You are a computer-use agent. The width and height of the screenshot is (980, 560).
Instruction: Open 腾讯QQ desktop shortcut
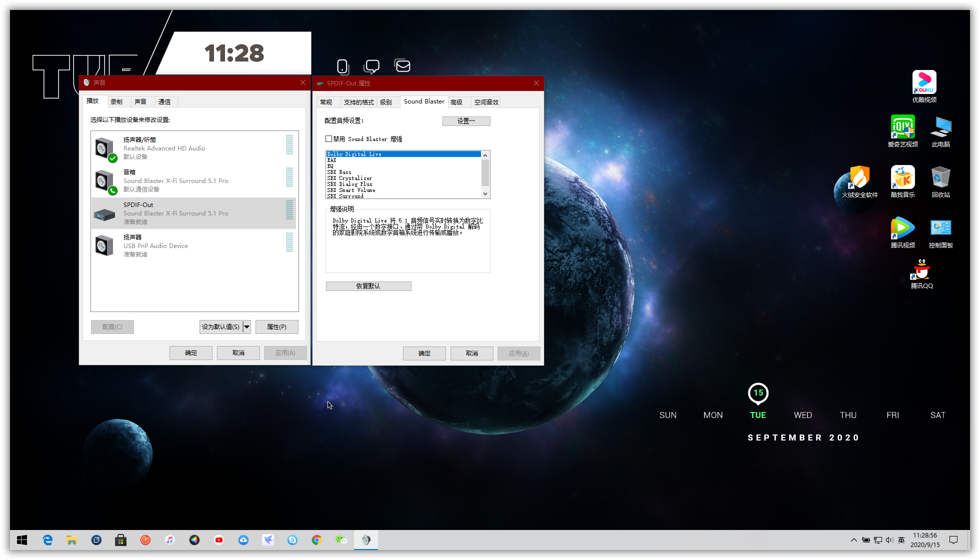click(x=921, y=273)
